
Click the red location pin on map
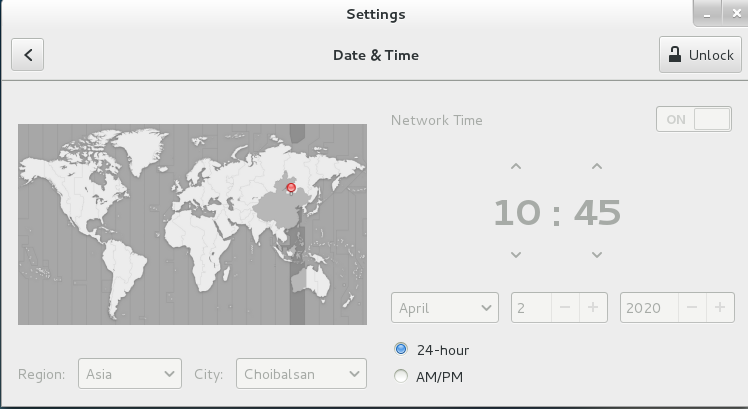[291, 188]
